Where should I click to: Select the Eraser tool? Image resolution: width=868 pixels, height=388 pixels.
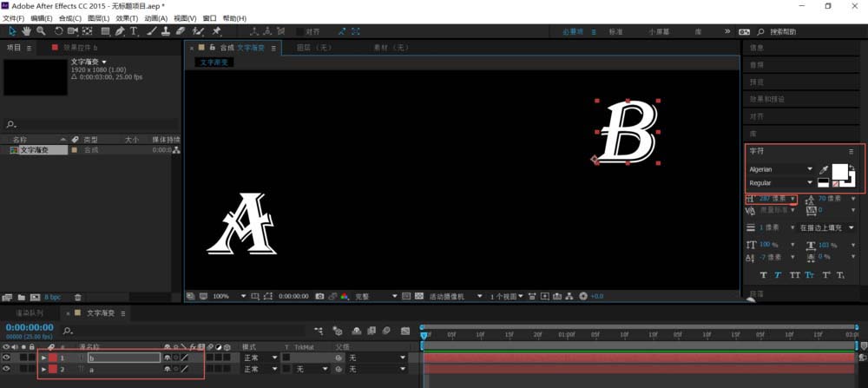pos(180,31)
